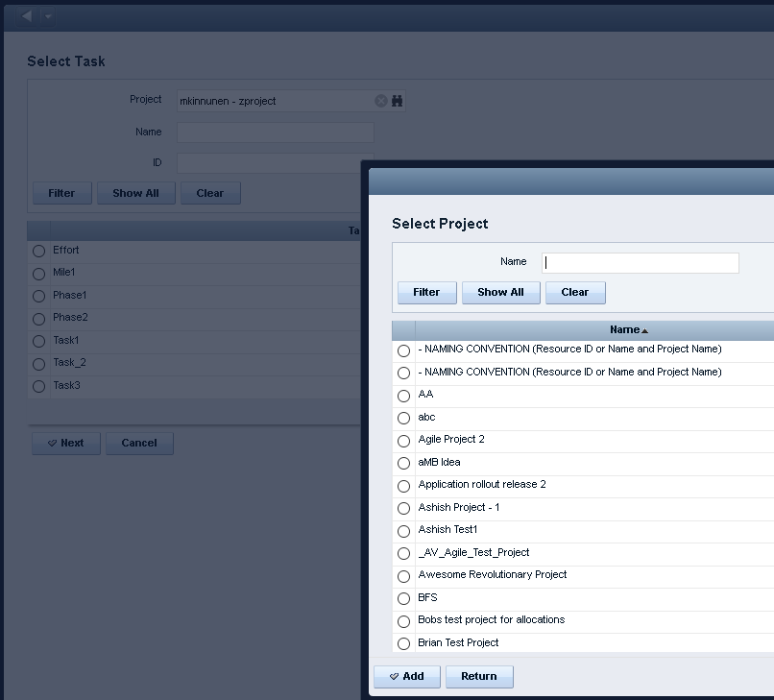Focus the ID field in Select Task

[x=269, y=163]
